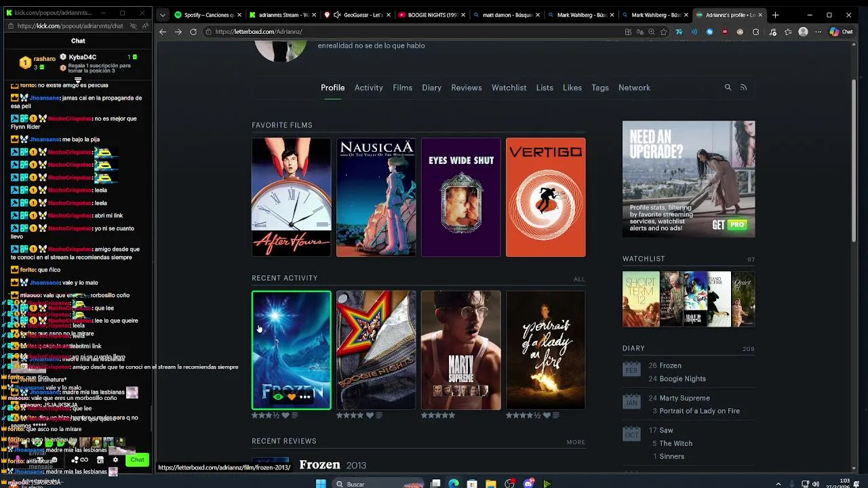Click the green Chat send button in Kick
The image size is (868, 488).
[x=137, y=460]
